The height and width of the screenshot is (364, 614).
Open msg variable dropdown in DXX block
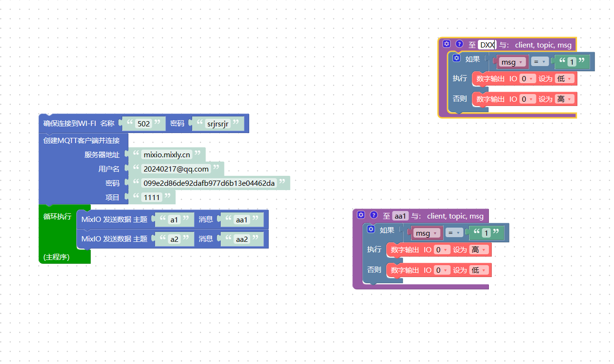tap(511, 62)
